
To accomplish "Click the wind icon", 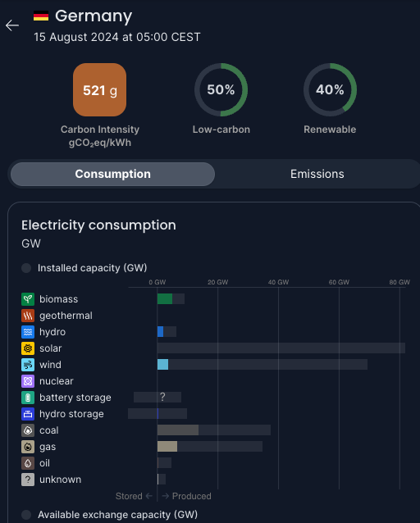I will tap(28, 365).
